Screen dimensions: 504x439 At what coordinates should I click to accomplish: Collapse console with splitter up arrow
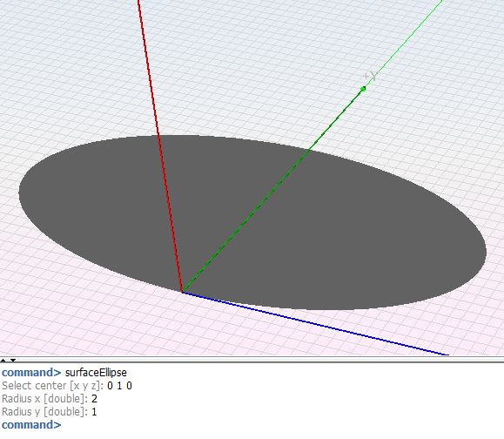[3, 360]
